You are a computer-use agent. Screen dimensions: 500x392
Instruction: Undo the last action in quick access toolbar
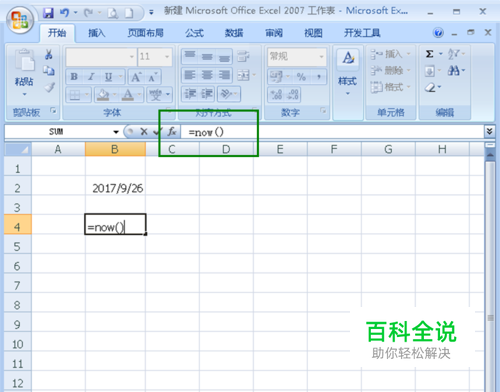pos(64,13)
